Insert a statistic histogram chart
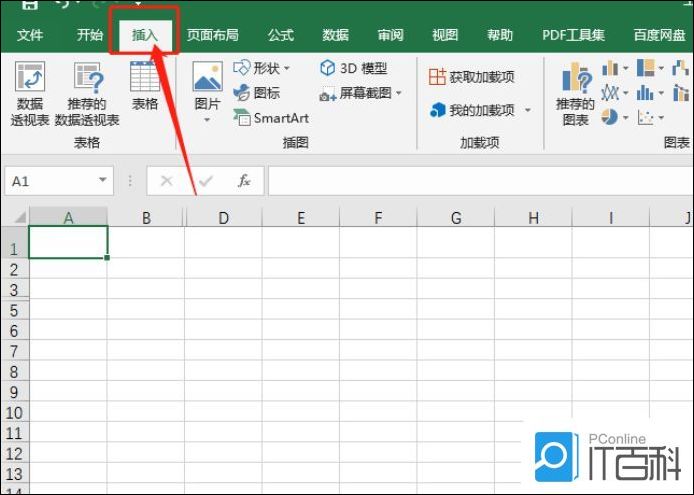The width and height of the screenshot is (694, 495). point(645,93)
